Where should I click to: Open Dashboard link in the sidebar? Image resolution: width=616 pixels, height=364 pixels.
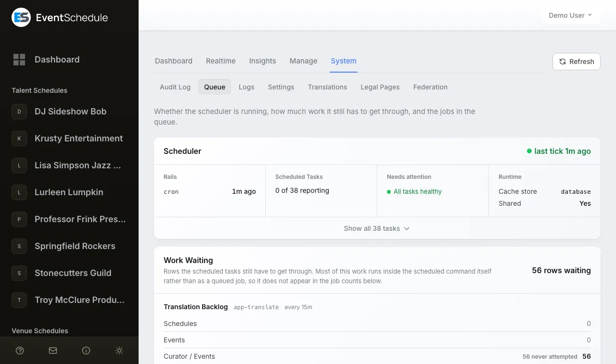pyautogui.click(x=57, y=60)
